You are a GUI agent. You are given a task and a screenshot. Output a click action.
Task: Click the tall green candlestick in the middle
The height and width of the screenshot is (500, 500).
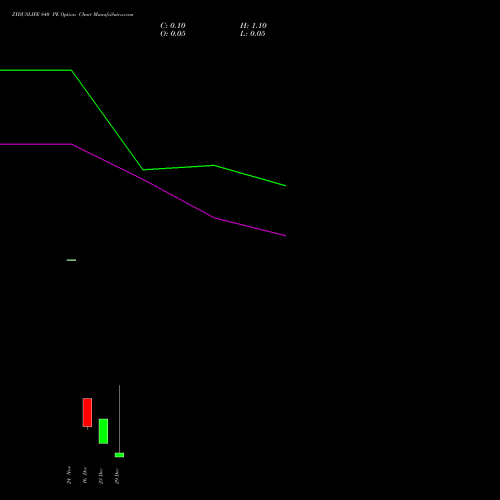tap(103, 431)
